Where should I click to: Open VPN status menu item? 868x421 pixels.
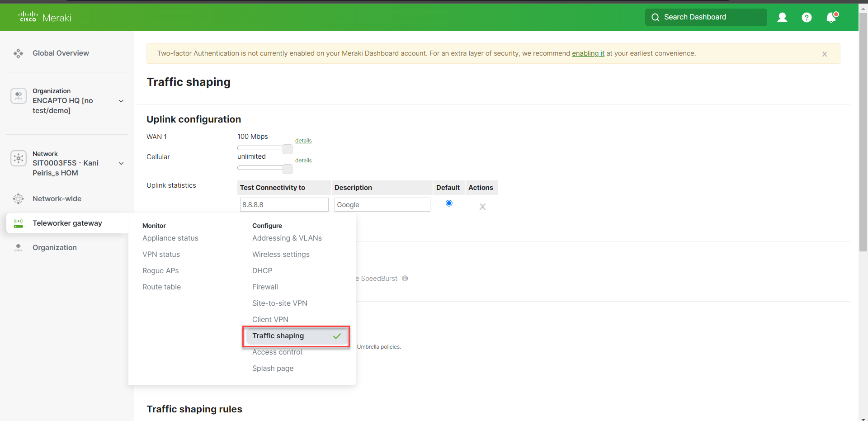(161, 254)
